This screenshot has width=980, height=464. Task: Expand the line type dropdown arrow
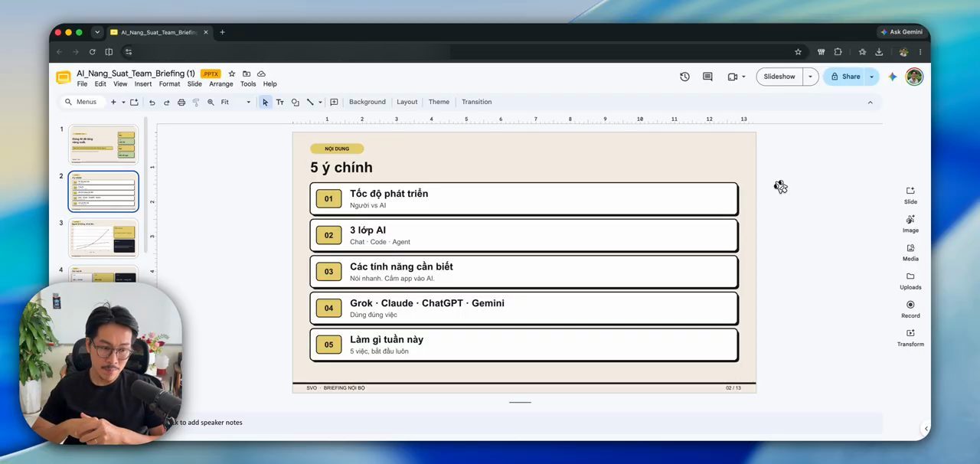click(x=320, y=102)
